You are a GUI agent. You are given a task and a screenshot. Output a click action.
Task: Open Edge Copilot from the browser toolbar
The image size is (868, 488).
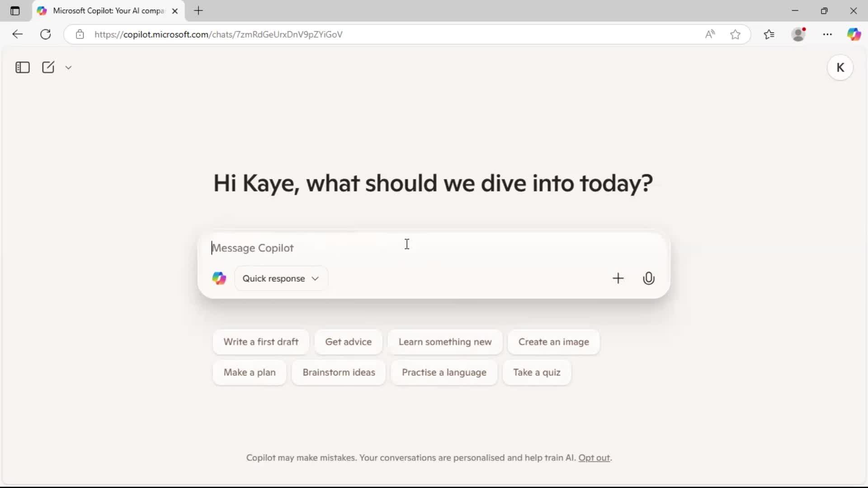tap(855, 34)
